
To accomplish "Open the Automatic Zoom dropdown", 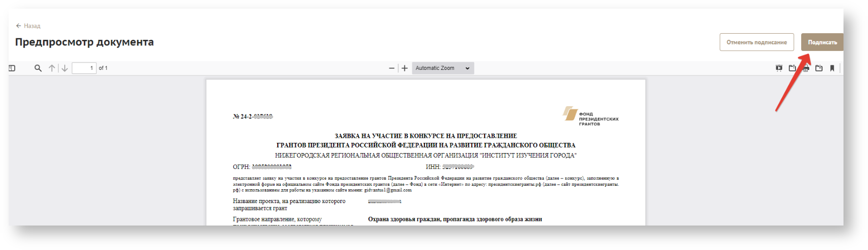I will pos(442,68).
